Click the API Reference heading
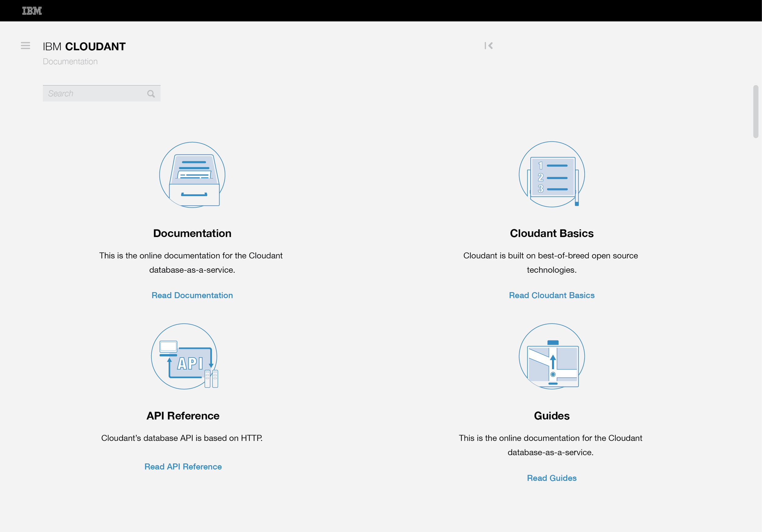The height and width of the screenshot is (532, 762). click(x=183, y=416)
